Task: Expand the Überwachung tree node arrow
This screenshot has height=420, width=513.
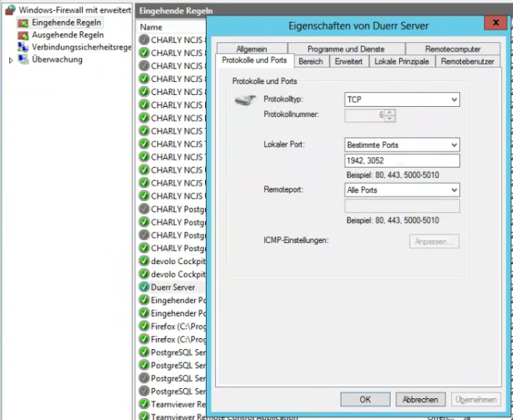Action: click(10, 60)
